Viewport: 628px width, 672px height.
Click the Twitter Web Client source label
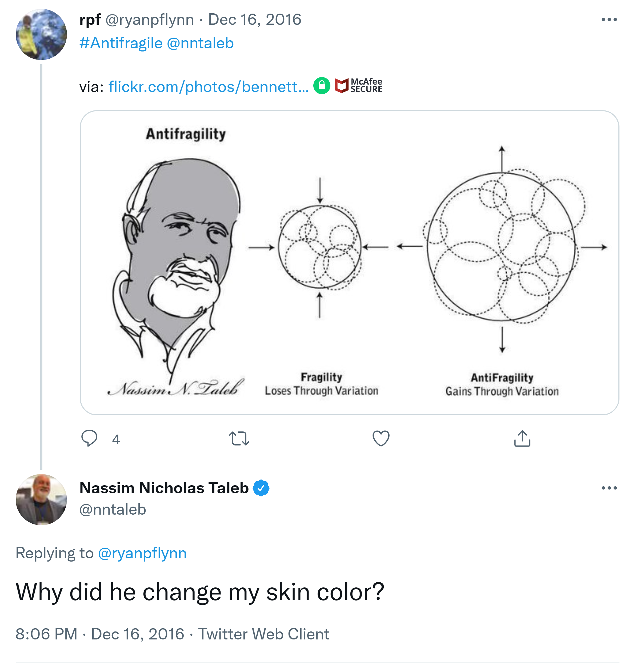tap(263, 634)
